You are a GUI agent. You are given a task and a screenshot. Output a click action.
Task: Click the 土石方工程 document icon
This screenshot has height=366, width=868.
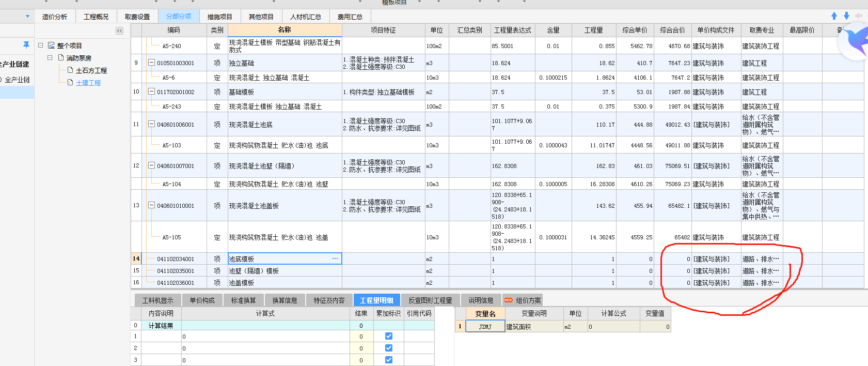pyautogui.click(x=70, y=70)
